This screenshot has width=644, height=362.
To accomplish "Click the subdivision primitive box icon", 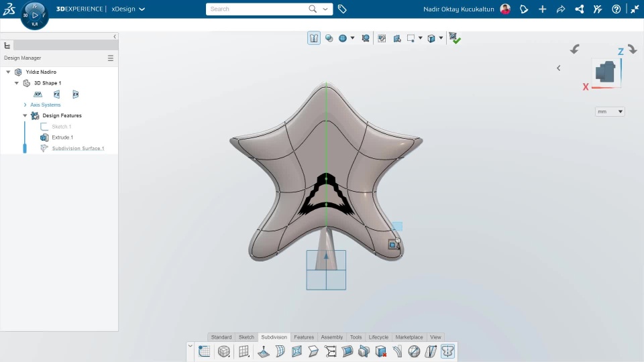I will (224, 351).
